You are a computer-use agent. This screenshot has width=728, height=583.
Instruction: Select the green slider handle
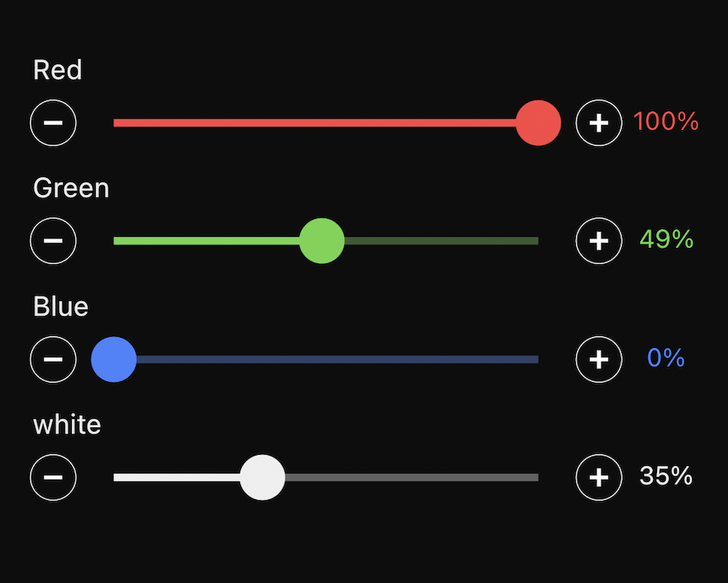click(x=322, y=241)
